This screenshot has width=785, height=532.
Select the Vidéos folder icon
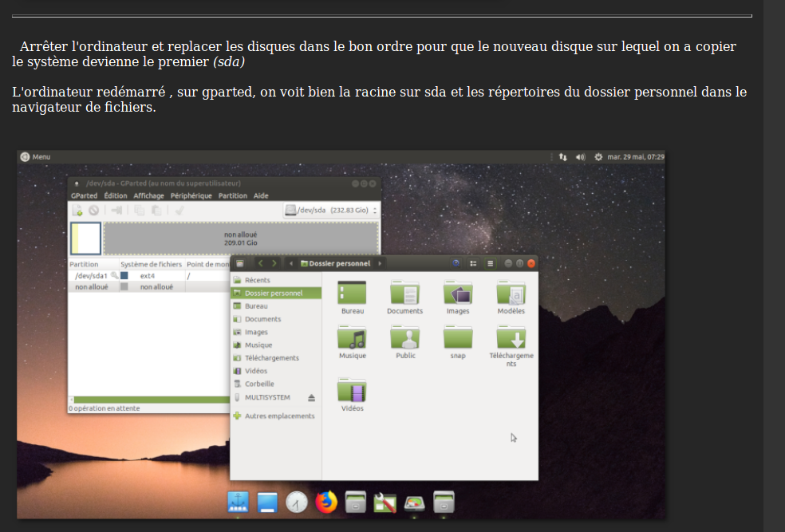pyautogui.click(x=353, y=390)
